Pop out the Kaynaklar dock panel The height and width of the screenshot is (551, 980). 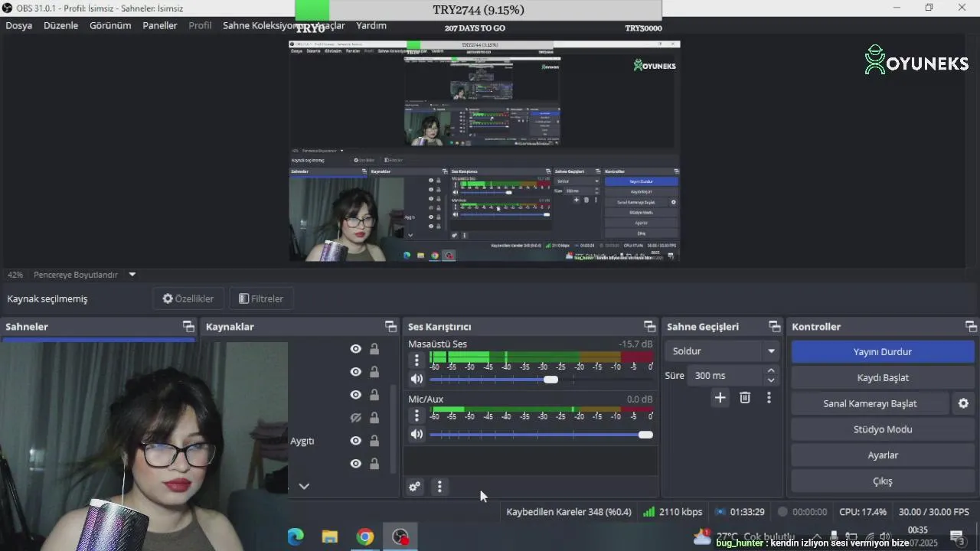(x=390, y=327)
